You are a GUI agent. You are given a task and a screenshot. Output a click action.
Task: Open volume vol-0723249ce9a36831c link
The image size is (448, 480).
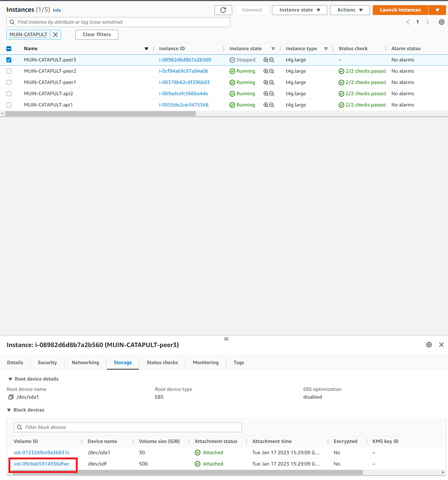point(42,453)
